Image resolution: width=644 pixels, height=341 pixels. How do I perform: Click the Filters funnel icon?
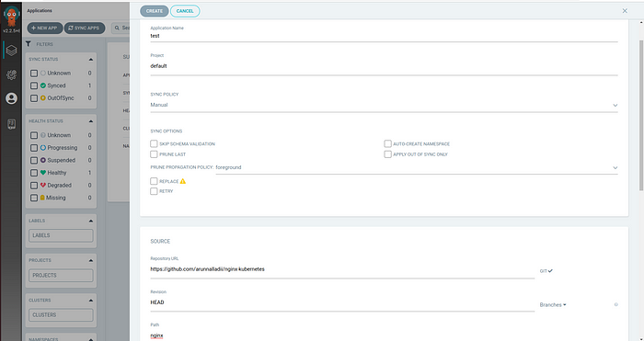pos(29,44)
